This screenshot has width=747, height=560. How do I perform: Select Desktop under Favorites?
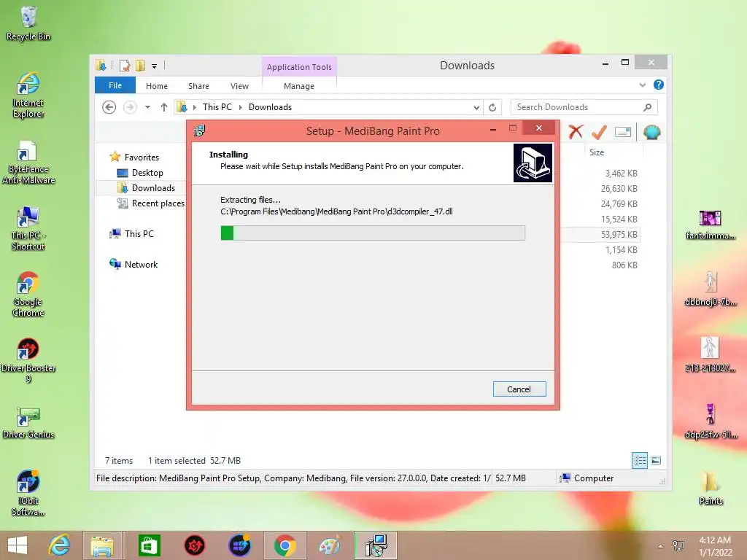pyautogui.click(x=147, y=172)
